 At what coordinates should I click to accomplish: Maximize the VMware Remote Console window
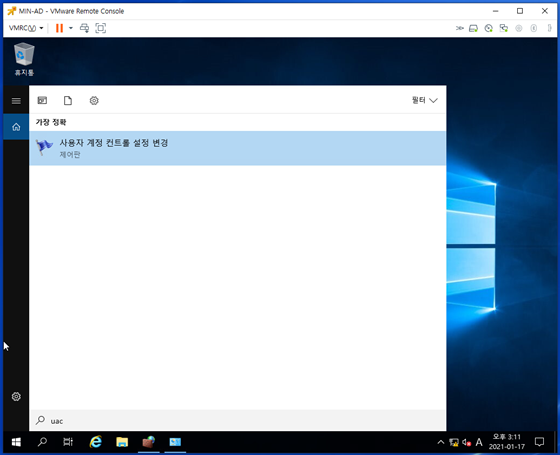point(520,11)
